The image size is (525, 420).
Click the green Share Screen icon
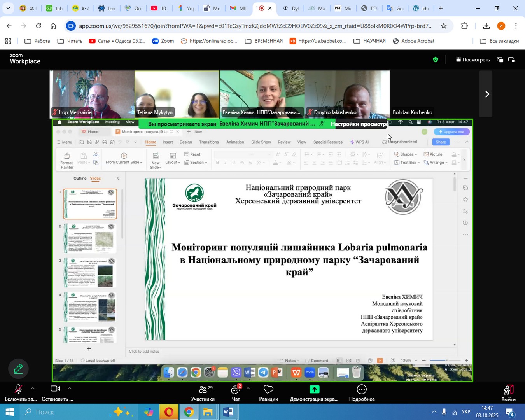(x=314, y=390)
